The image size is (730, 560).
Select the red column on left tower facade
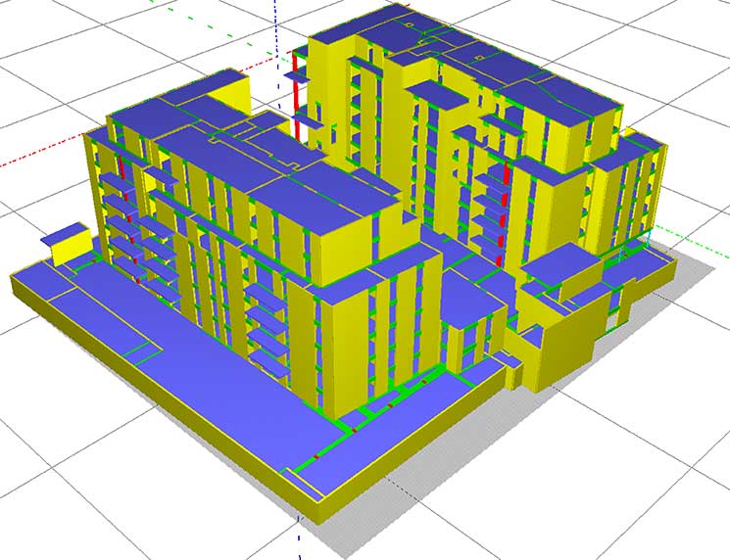(122, 166)
